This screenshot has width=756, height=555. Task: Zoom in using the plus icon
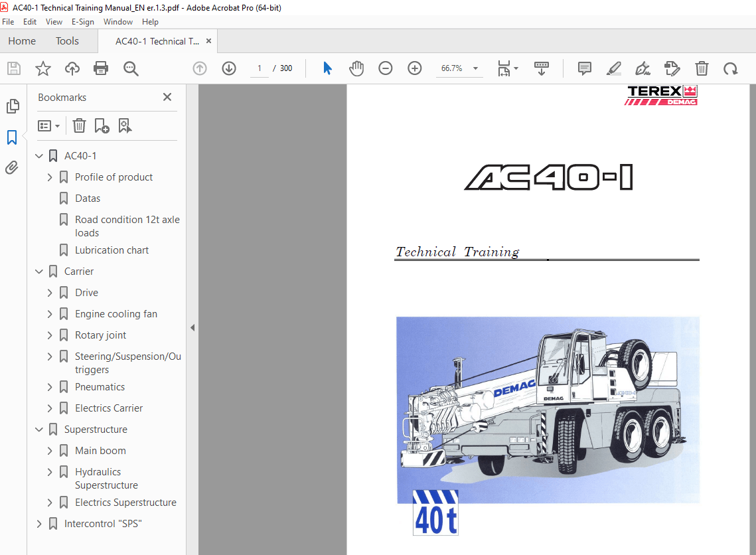(x=415, y=68)
